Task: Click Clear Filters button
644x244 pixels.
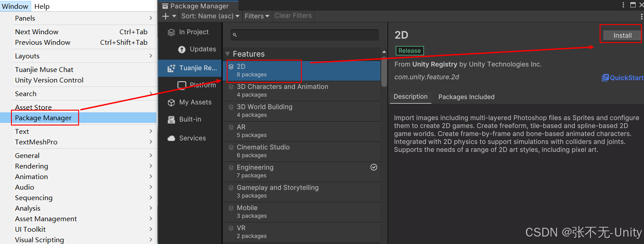Action: click(293, 16)
